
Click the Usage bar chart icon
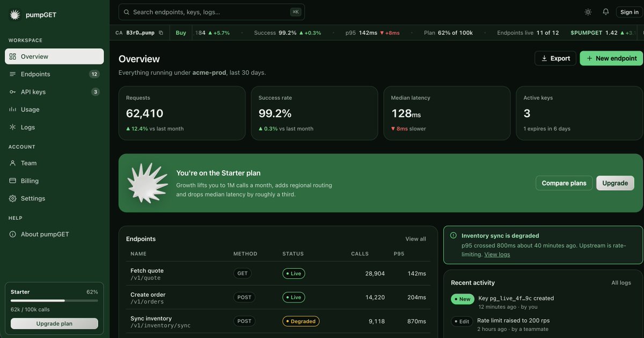13,110
